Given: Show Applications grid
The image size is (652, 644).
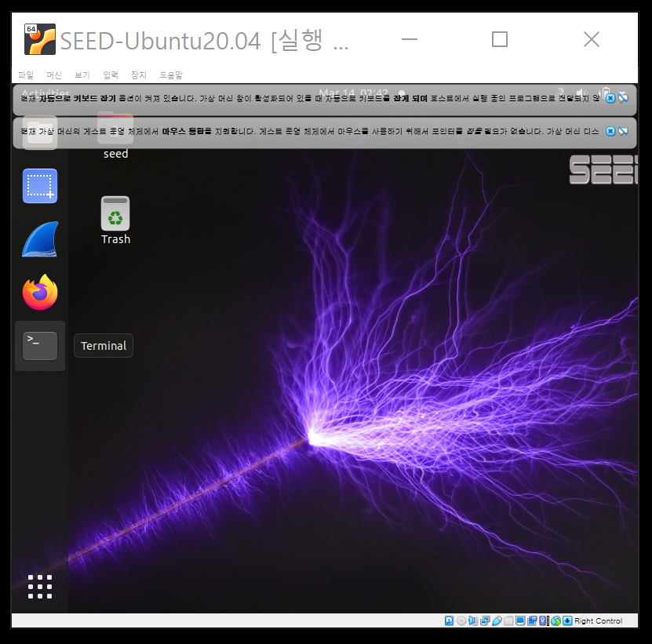Looking at the screenshot, I should pos(40,587).
